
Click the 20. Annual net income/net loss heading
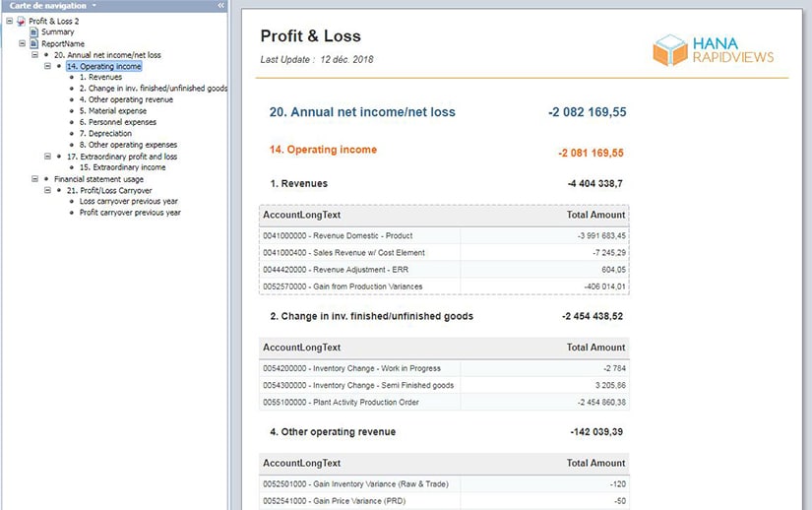tap(362, 112)
